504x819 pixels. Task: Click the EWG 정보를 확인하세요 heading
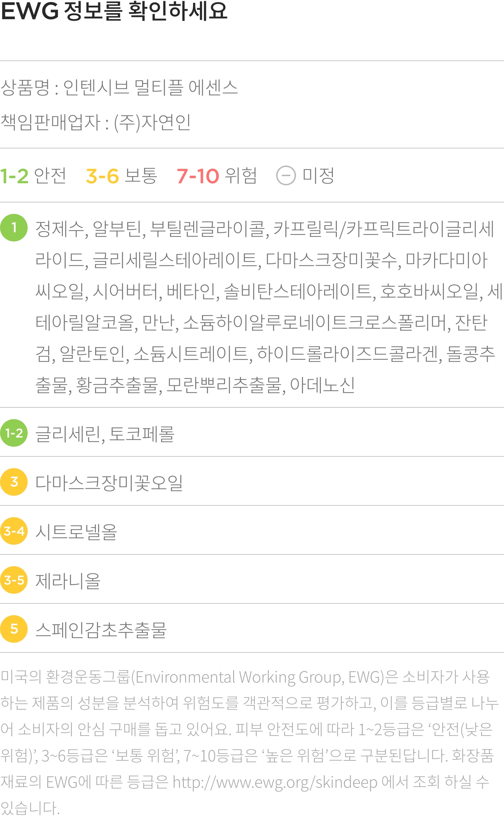114,11
